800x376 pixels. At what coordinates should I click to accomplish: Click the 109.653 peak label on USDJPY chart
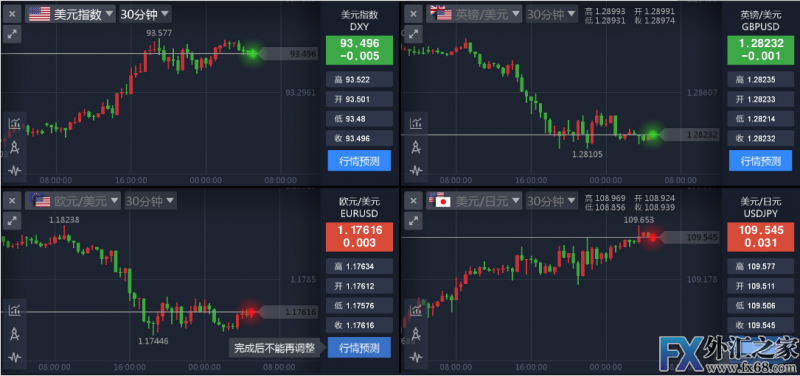coord(639,220)
